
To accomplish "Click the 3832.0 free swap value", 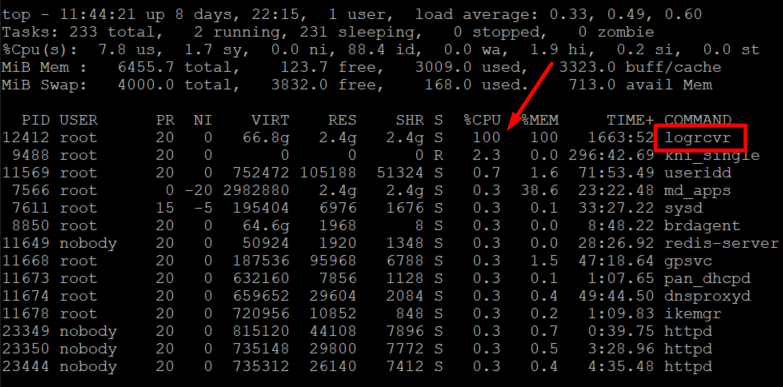I will coord(299,85).
